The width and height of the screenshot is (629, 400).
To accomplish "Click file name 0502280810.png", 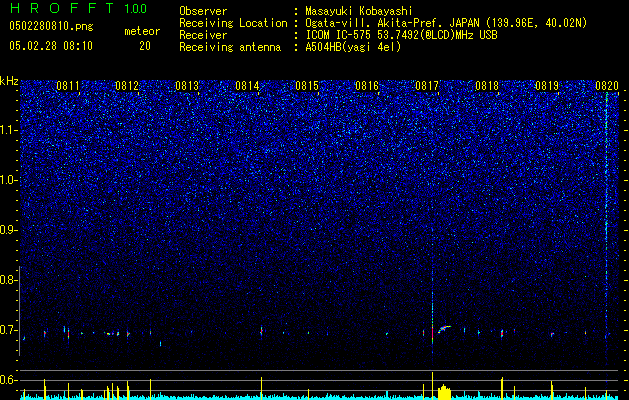I will [x=51, y=26].
